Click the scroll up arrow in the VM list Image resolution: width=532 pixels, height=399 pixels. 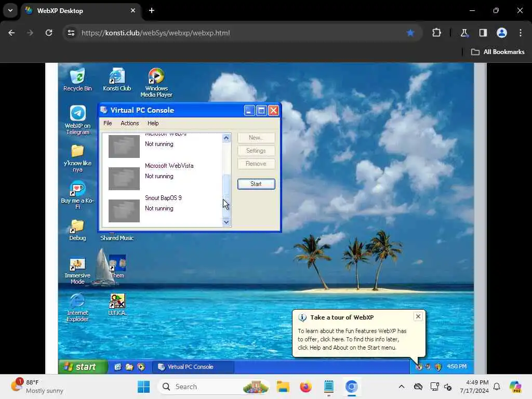[x=227, y=138]
